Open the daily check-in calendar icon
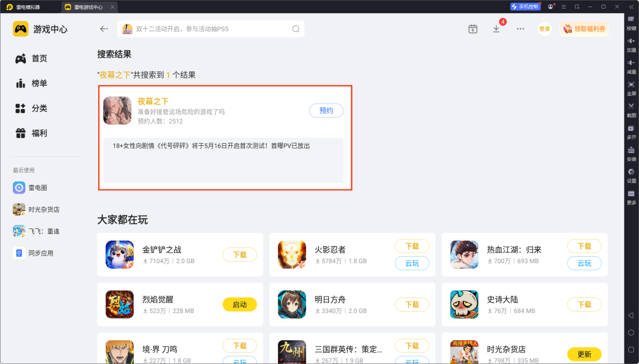Image resolution: width=639 pixels, height=364 pixels. click(472, 29)
